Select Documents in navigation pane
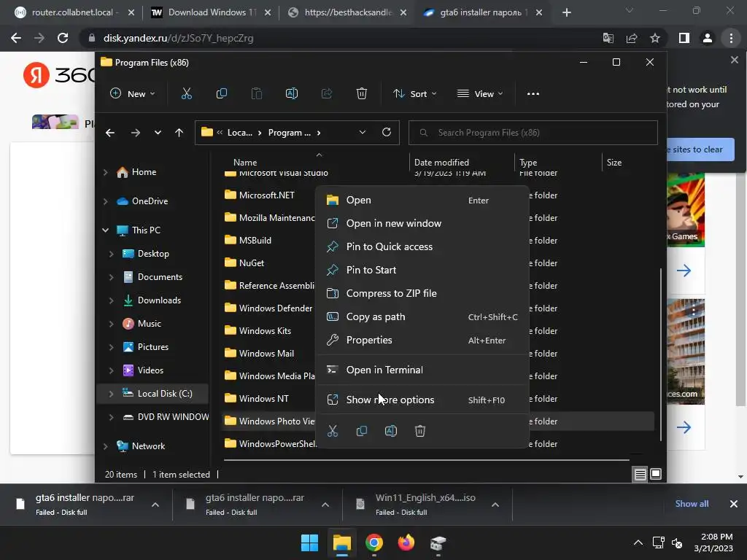This screenshot has width=747, height=560. (x=159, y=277)
